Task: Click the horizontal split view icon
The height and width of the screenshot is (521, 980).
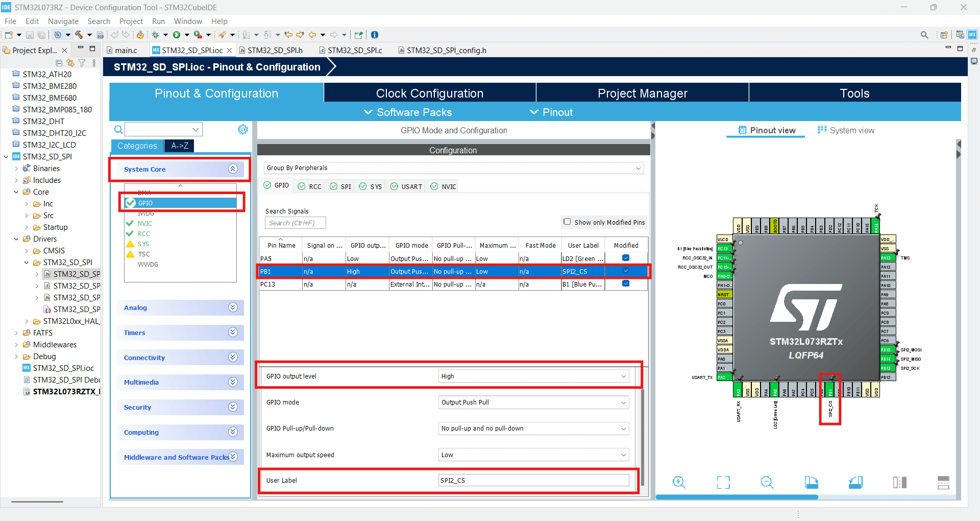Action: tap(943, 482)
